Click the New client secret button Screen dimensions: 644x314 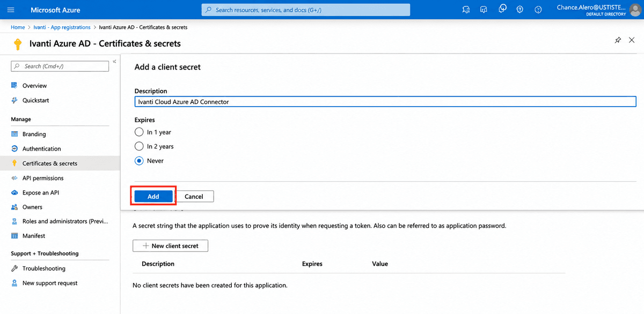(170, 246)
